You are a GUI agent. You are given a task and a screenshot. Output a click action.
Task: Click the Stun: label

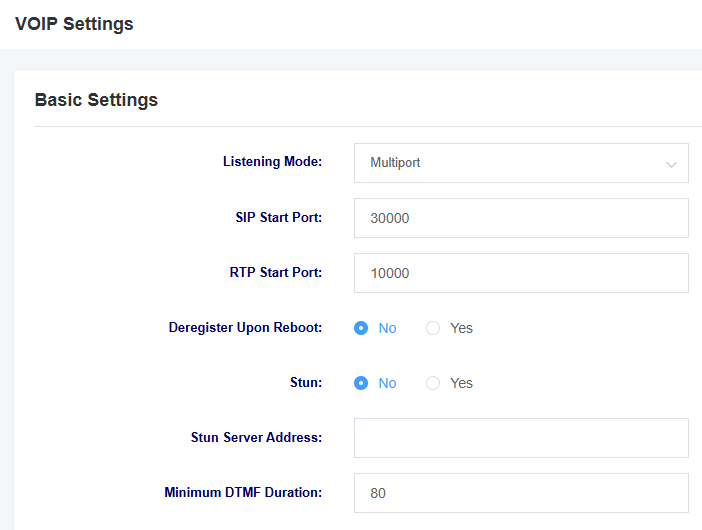point(306,383)
